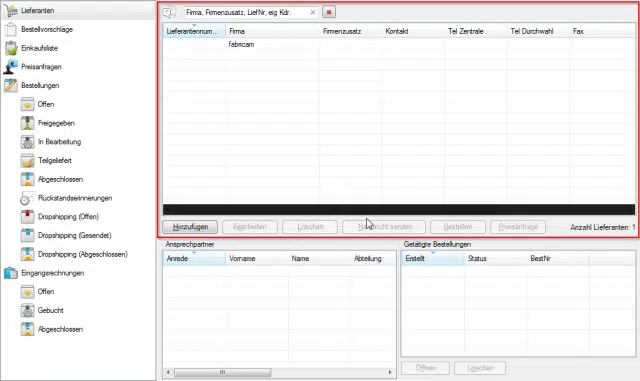Click Löschen below Getätigte Bestellungen
640x381 pixels.
[x=480, y=368]
